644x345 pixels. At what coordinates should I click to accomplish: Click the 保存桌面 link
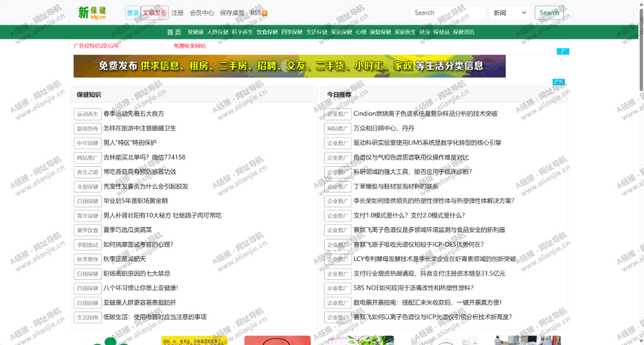point(232,13)
